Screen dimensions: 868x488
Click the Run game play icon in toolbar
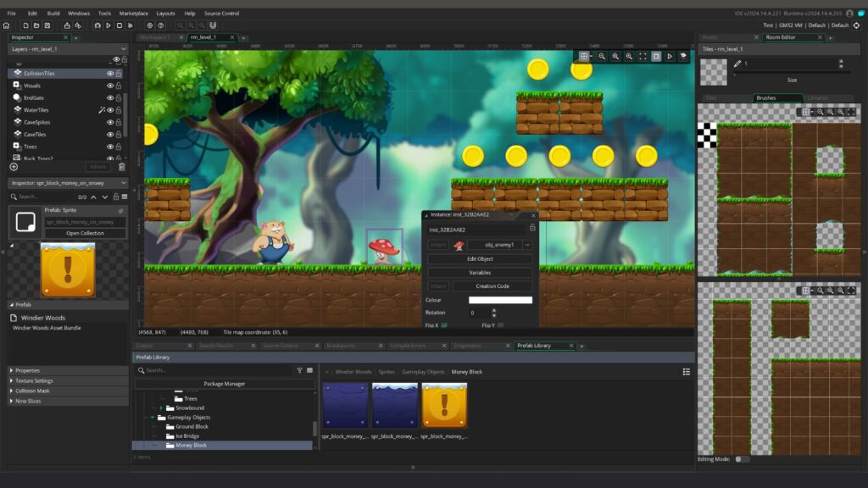pos(109,25)
